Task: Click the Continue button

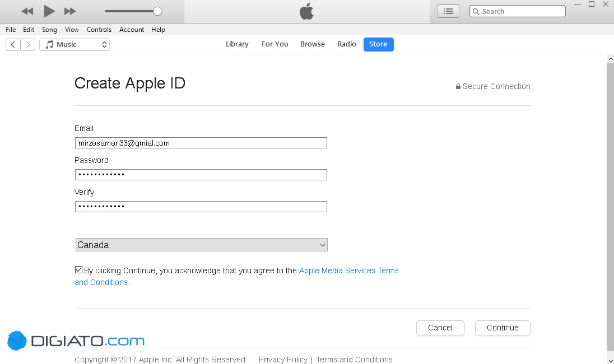Action: (503, 328)
